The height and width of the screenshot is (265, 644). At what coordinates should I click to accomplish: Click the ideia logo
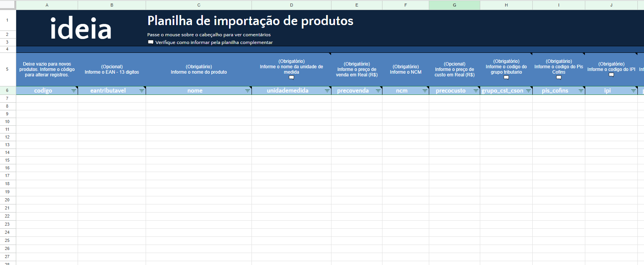tap(81, 29)
